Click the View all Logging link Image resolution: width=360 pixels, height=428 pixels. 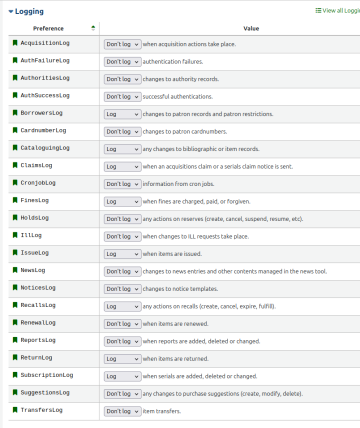[x=338, y=11]
